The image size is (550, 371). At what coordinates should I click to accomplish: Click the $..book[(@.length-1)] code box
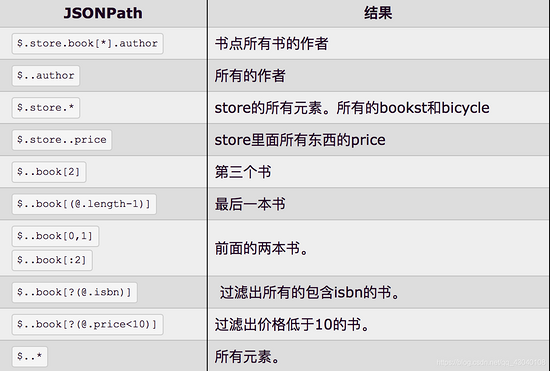point(84,204)
